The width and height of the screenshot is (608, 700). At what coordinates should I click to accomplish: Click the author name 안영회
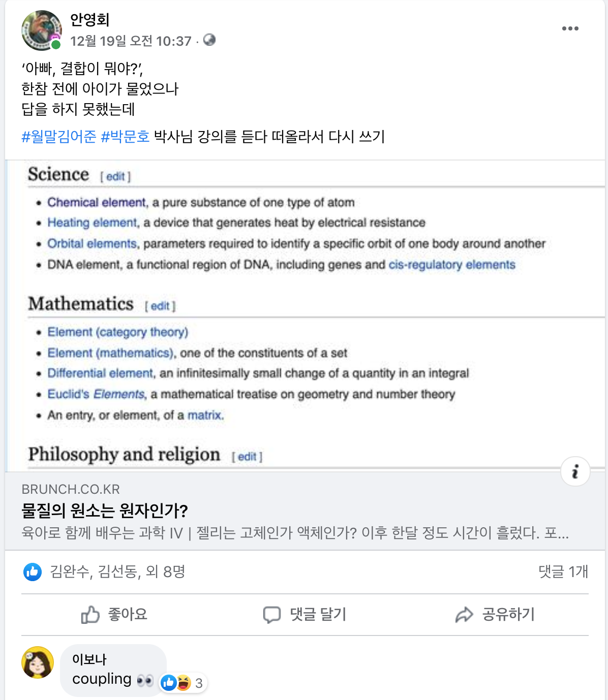(x=89, y=20)
